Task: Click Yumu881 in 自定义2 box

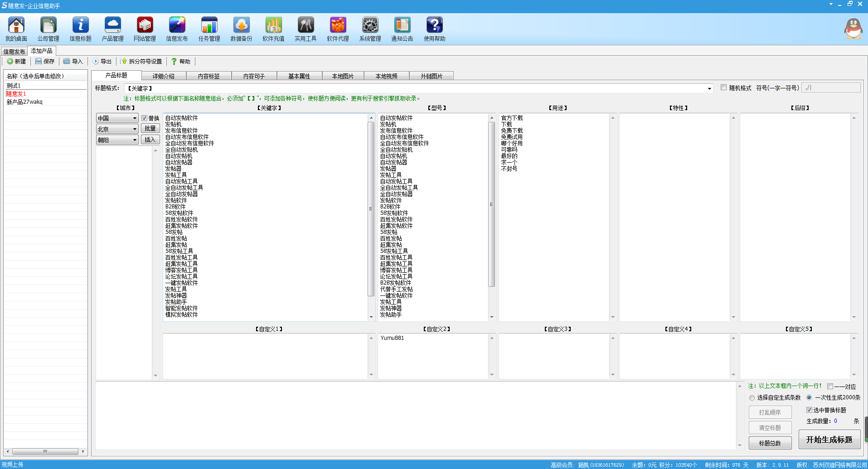Action: [x=392, y=338]
